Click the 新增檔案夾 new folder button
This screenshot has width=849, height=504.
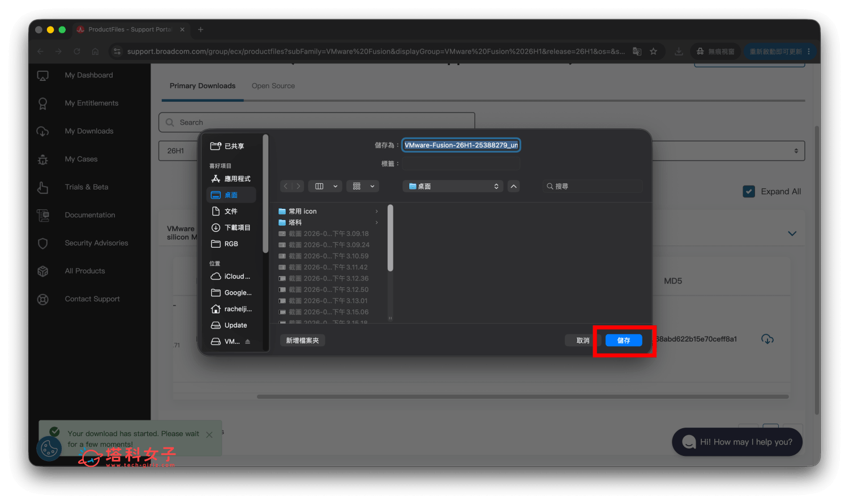click(x=302, y=341)
